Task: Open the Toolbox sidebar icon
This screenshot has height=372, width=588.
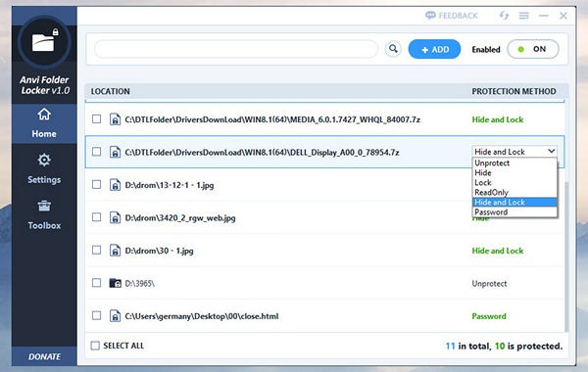Action: [x=44, y=206]
